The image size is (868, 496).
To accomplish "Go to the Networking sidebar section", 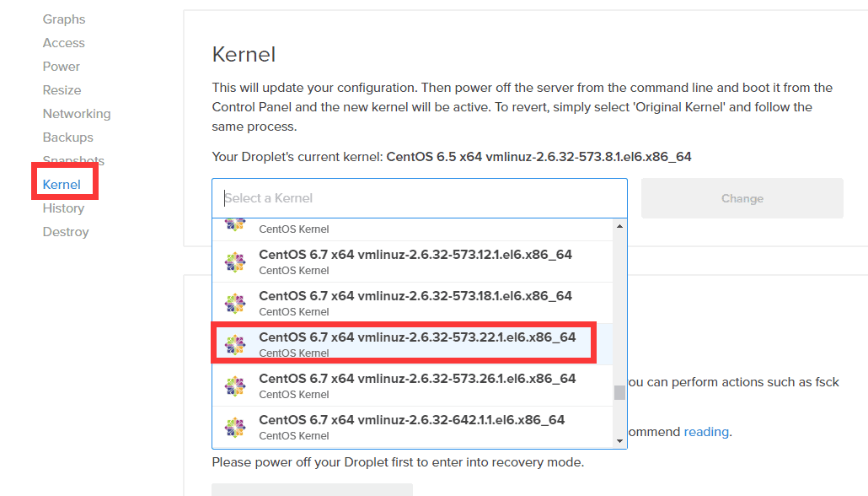I will [x=77, y=114].
